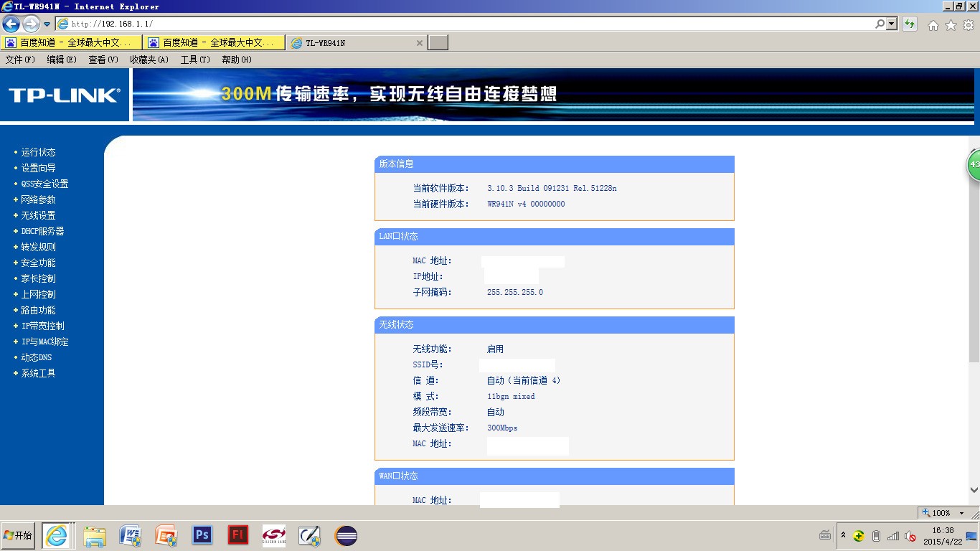Open the IE favorites star icon
980x551 pixels.
tap(951, 25)
